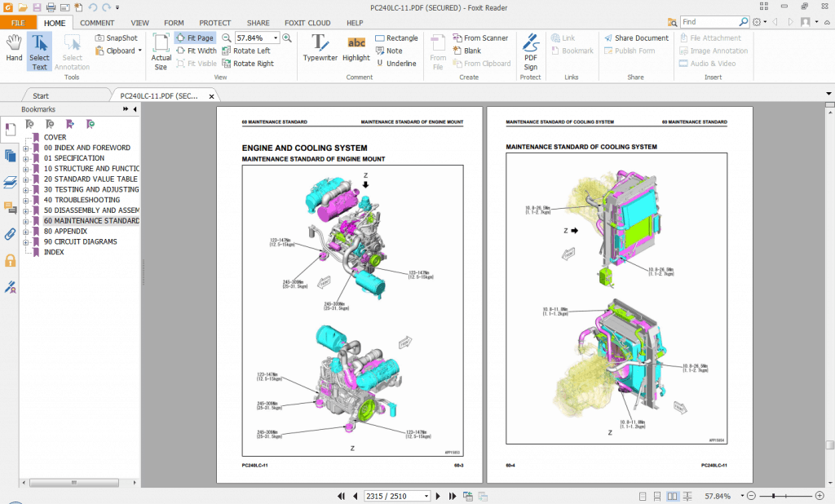This screenshot has height=504, width=835.
Task: Click the Find search field
Action: tap(710, 22)
